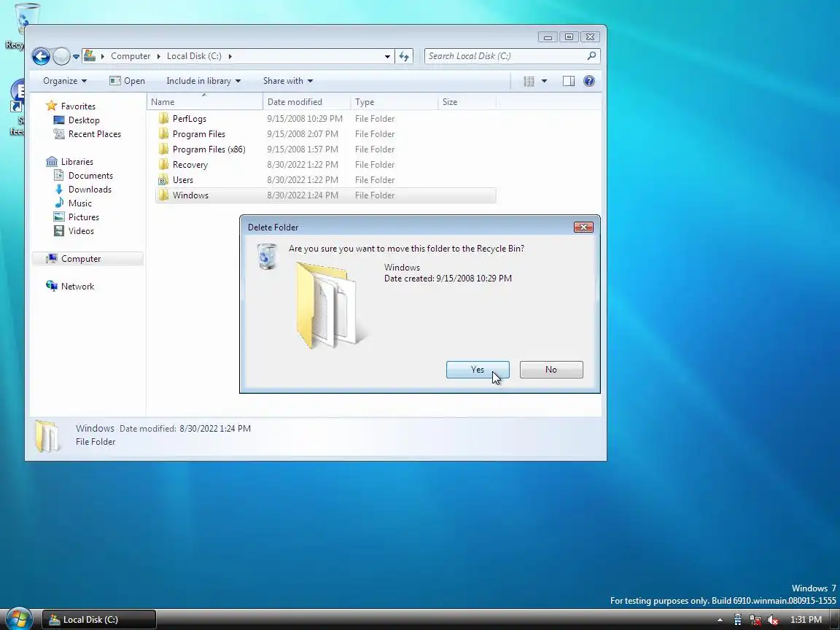Open the Documents library
This screenshot has height=630, width=840.
[x=90, y=176]
